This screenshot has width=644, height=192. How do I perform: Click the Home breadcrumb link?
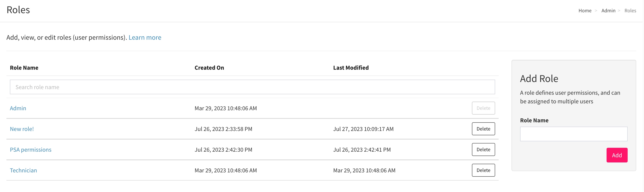585,11
